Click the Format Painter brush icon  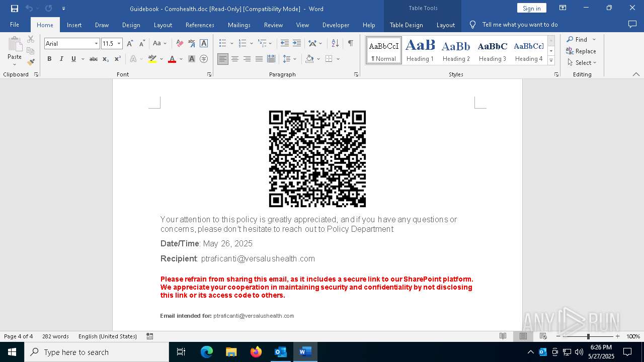tap(31, 62)
